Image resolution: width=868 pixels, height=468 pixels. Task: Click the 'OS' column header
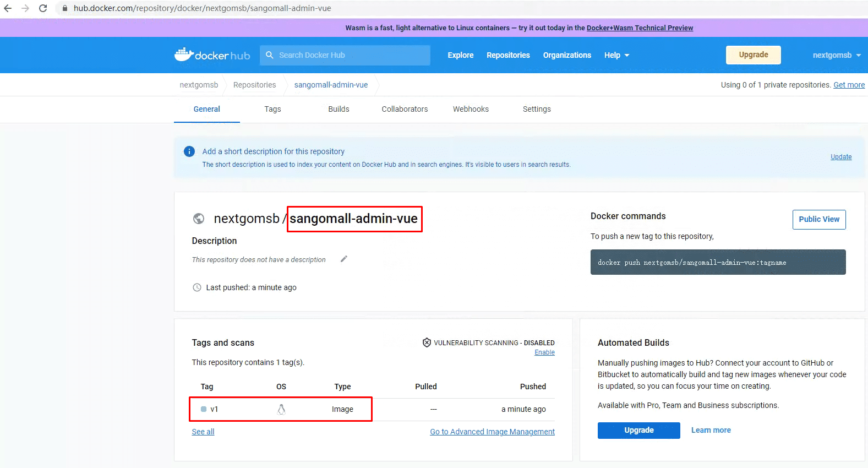tap(281, 387)
